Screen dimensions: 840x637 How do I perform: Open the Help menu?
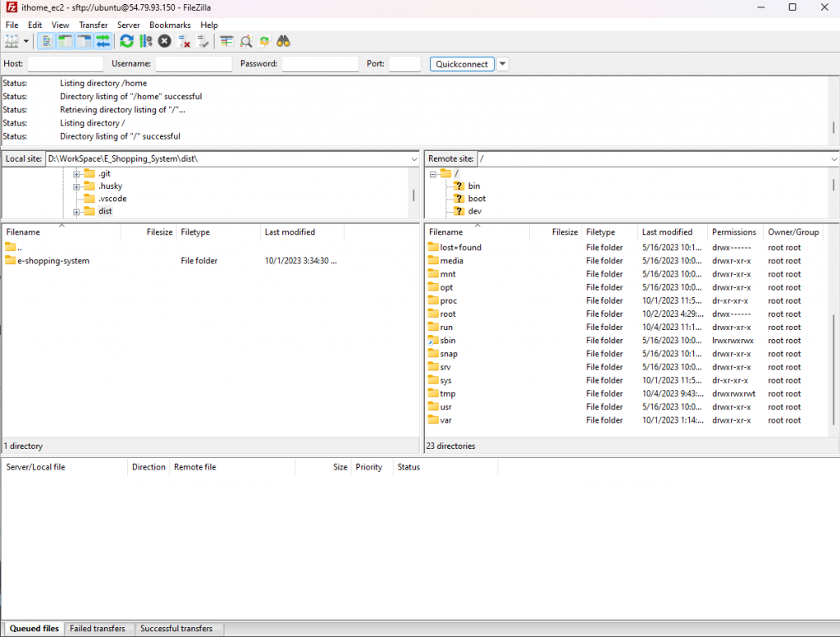209,25
